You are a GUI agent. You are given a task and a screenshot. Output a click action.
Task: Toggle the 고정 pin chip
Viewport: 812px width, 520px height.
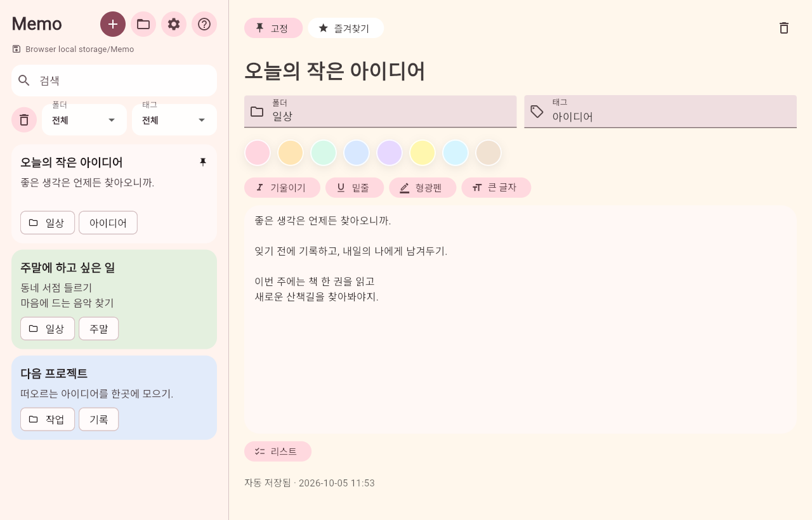click(273, 28)
